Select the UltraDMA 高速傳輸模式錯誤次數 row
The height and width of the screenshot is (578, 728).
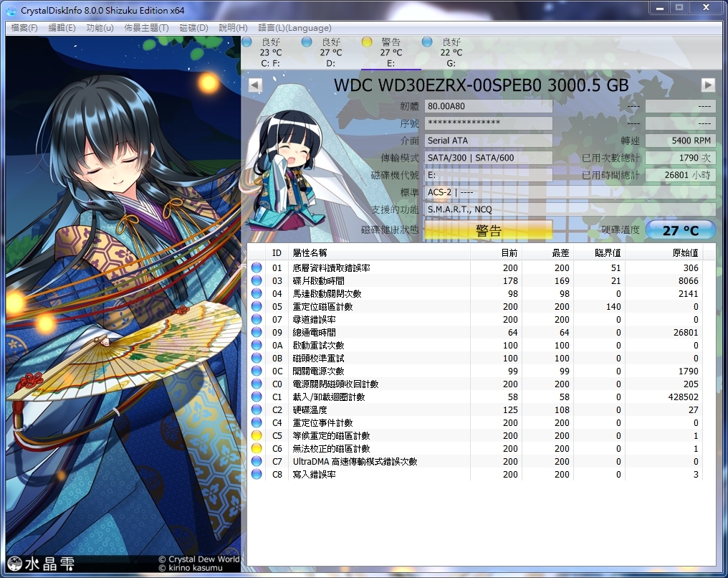tap(475, 461)
